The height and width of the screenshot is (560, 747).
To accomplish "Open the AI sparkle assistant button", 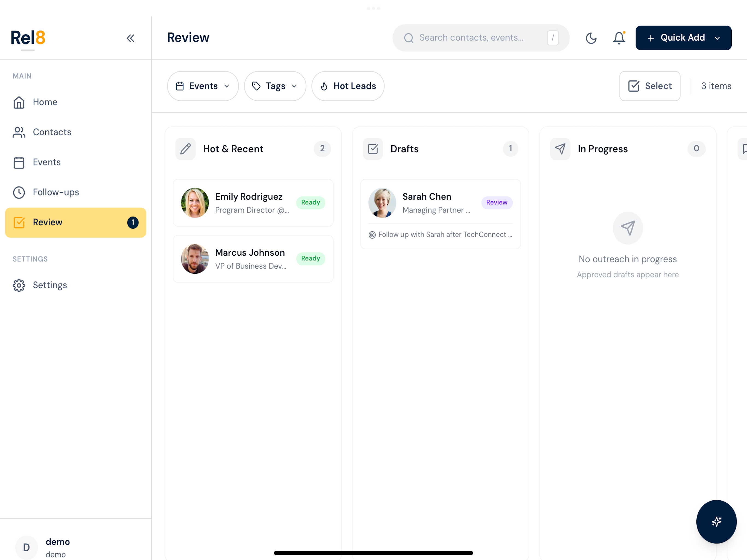I will coord(716,521).
